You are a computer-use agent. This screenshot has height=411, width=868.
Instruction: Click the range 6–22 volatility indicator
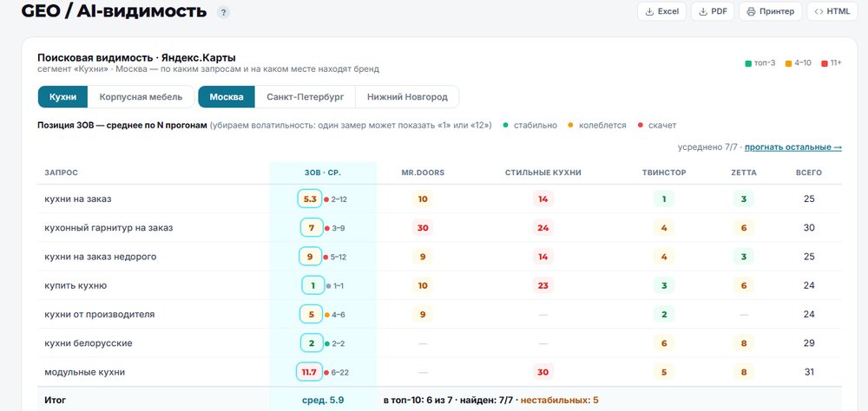337,372
